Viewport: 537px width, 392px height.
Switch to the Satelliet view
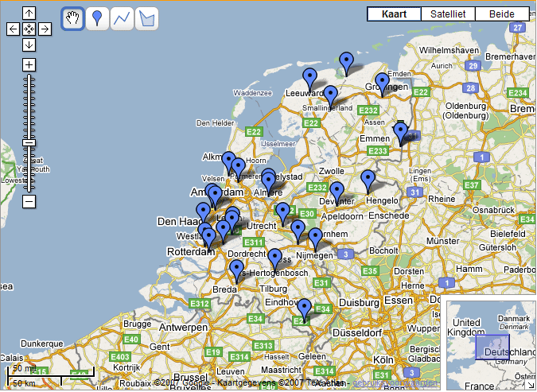point(448,14)
